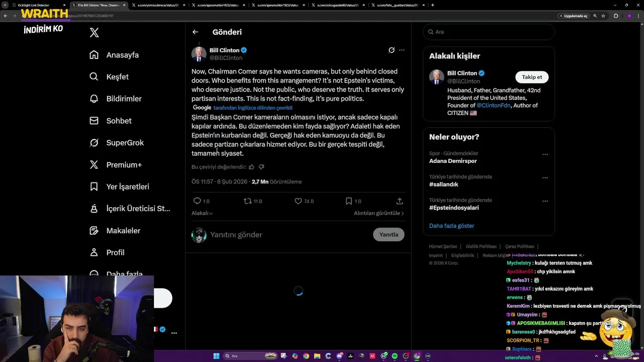644x362 pixels.
Task: Bookmark page with address bar star
Action: (x=603, y=16)
